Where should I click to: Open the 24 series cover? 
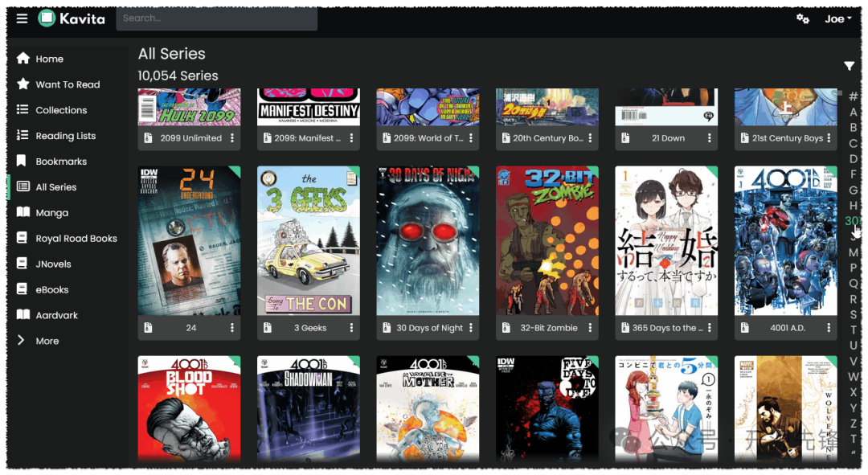tap(190, 241)
